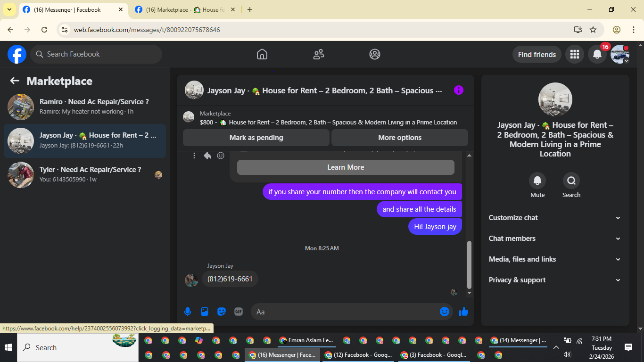Focus Search Facebook field

[x=96, y=54]
